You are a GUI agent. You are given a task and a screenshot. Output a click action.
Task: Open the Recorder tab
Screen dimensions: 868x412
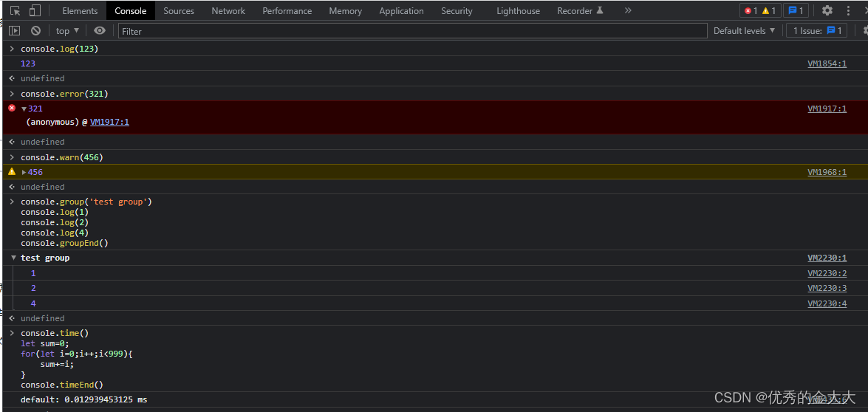click(x=580, y=11)
